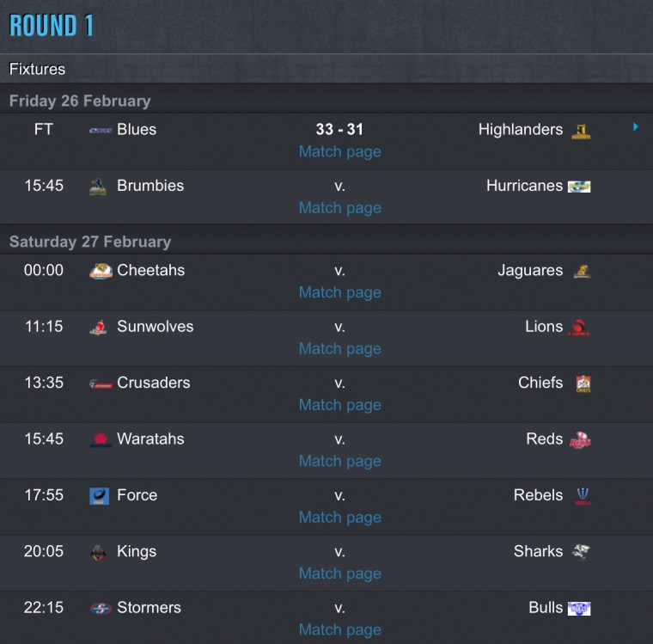Viewport: 653px width, 644px height.
Task: Click the Bulls team logo
Action: [579, 608]
